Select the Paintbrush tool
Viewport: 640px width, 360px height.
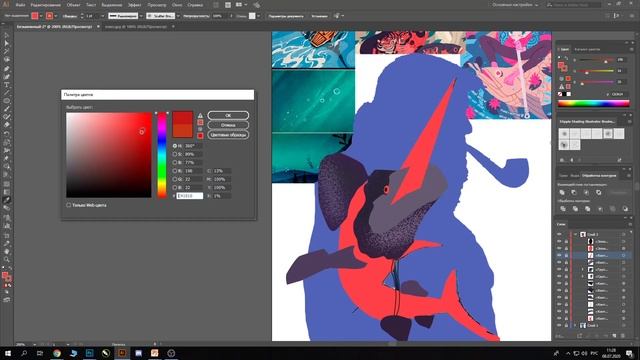pyautogui.click(x=7, y=109)
